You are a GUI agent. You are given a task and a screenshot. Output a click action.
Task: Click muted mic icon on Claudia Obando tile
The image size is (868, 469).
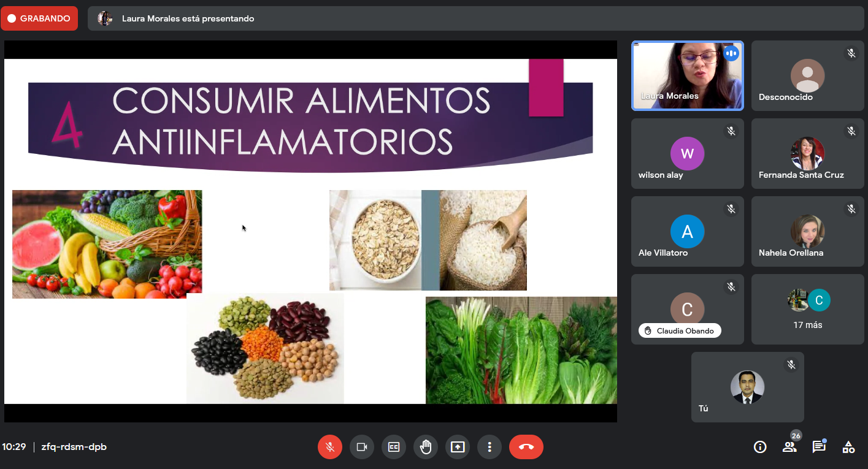coord(731,287)
